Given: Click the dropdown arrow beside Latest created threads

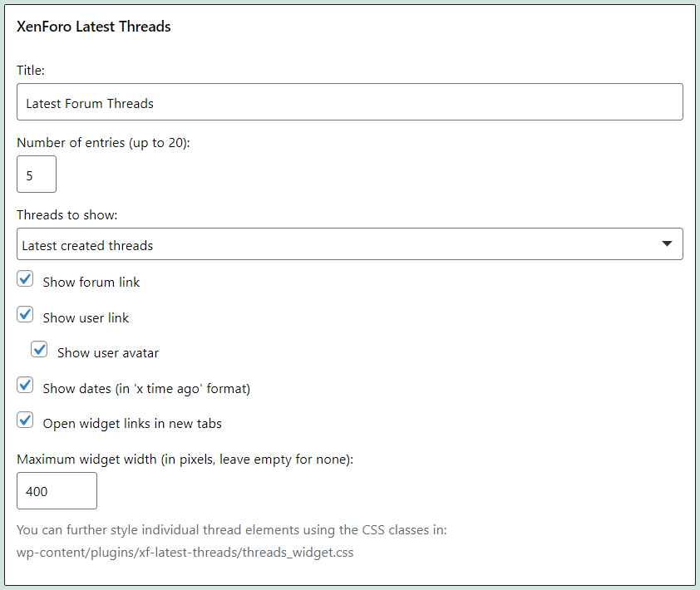Looking at the screenshot, I should click(x=666, y=244).
